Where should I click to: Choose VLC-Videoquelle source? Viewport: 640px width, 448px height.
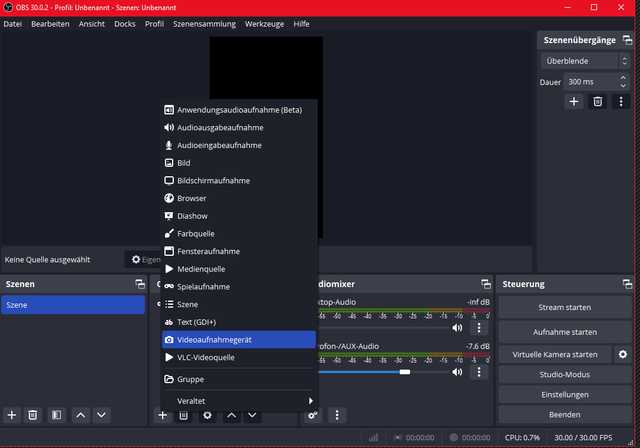coord(239,357)
